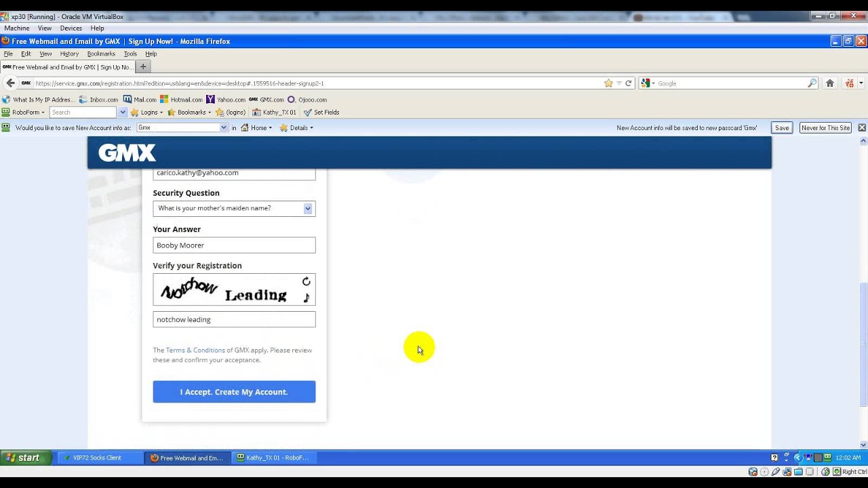Open a new tab with the plus button
868x488 pixels.
tap(143, 66)
